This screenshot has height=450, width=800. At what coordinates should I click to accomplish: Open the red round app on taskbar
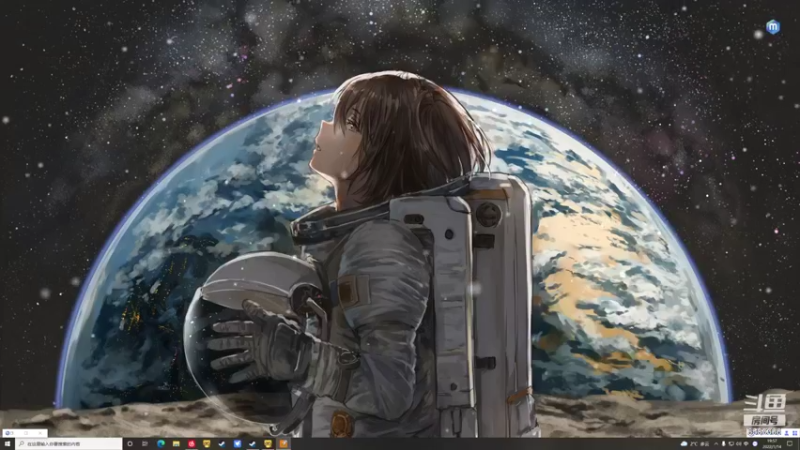[191, 444]
